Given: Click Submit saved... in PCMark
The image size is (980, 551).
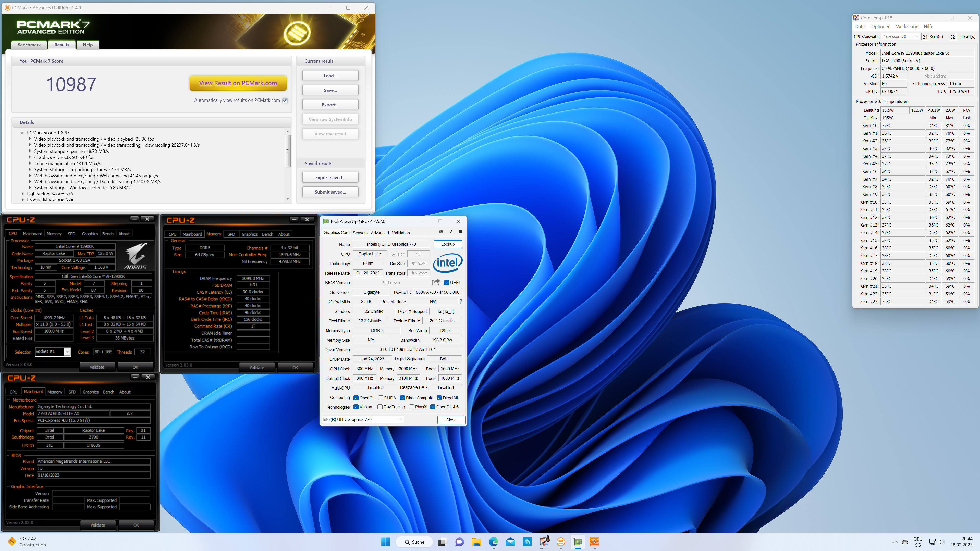Looking at the screenshot, I should pyautogui.click(x=330, y=192).
